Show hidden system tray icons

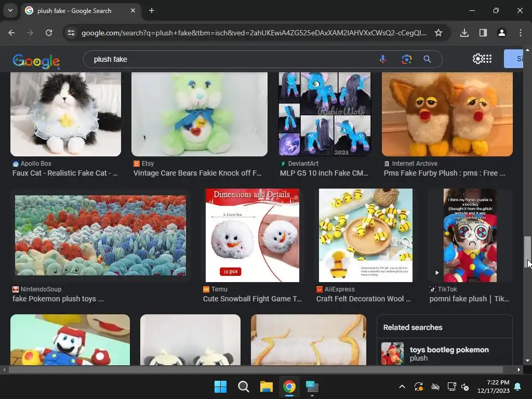(x=402, y=387)
